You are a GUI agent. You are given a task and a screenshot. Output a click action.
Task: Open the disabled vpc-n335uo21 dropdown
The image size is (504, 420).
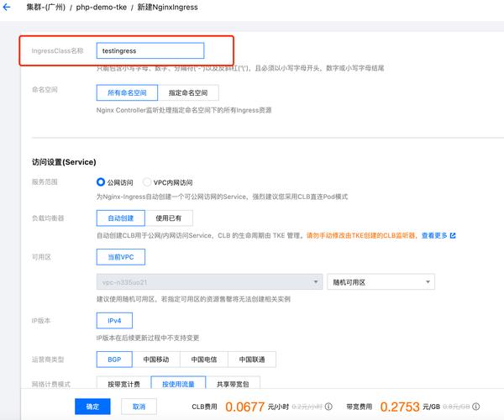tap(209, 282)
